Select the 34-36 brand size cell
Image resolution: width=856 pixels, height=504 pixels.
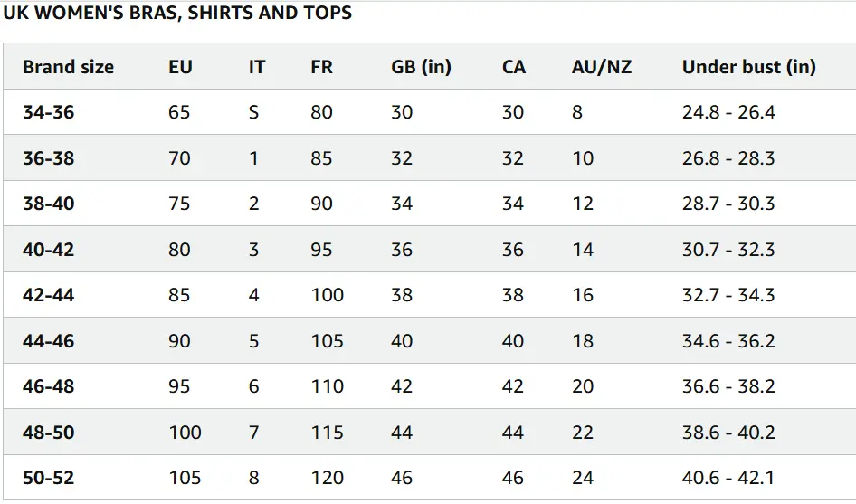pos(49,112)
